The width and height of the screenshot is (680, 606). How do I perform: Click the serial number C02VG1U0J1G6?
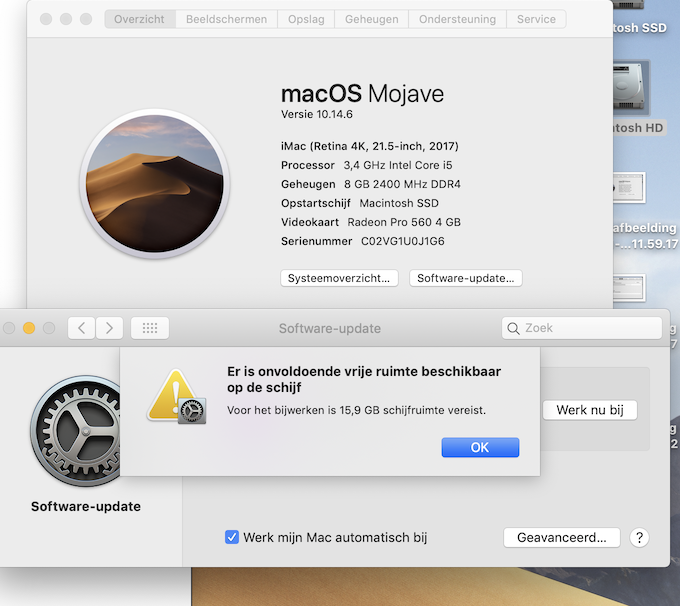pos(403,241)
